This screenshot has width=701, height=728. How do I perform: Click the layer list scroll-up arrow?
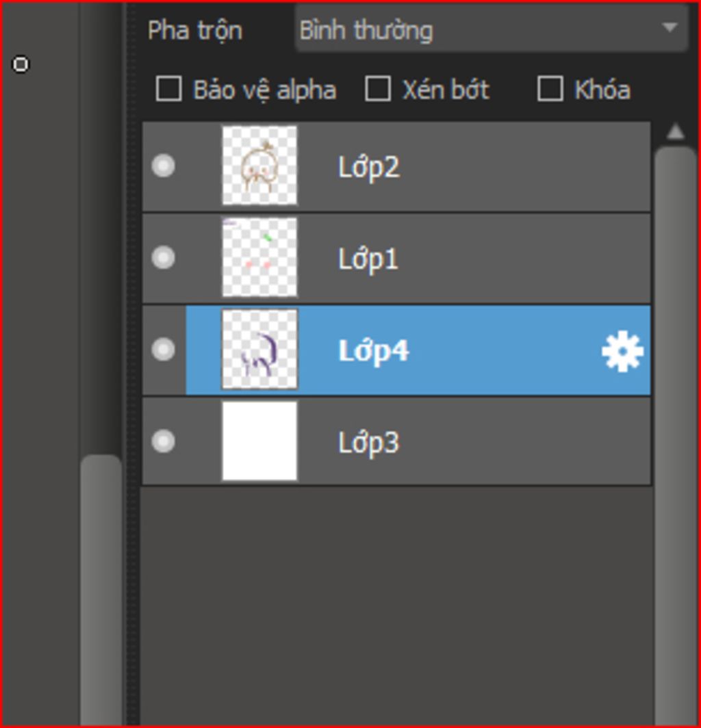pyautogui.click(x=675, y=132)
